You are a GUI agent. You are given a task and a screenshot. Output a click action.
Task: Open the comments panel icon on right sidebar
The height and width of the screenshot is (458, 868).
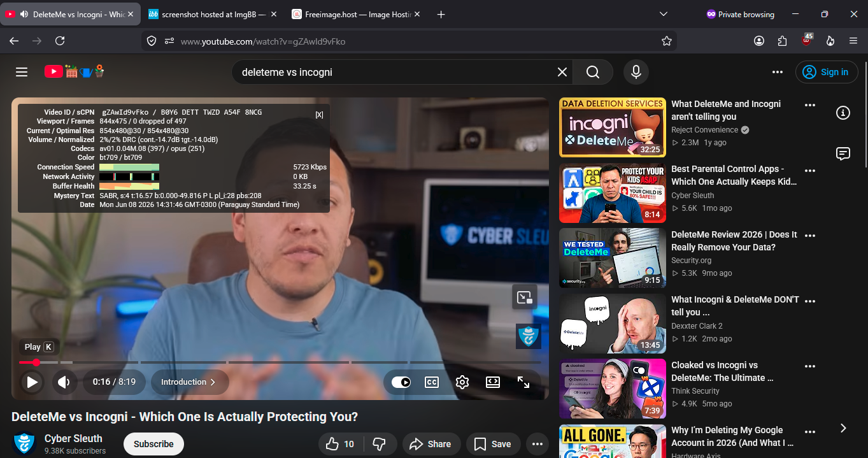point(843,154)
